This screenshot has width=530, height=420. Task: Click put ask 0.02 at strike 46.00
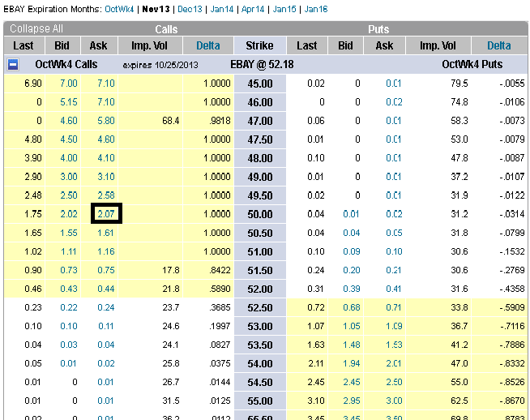coord(394,102)
